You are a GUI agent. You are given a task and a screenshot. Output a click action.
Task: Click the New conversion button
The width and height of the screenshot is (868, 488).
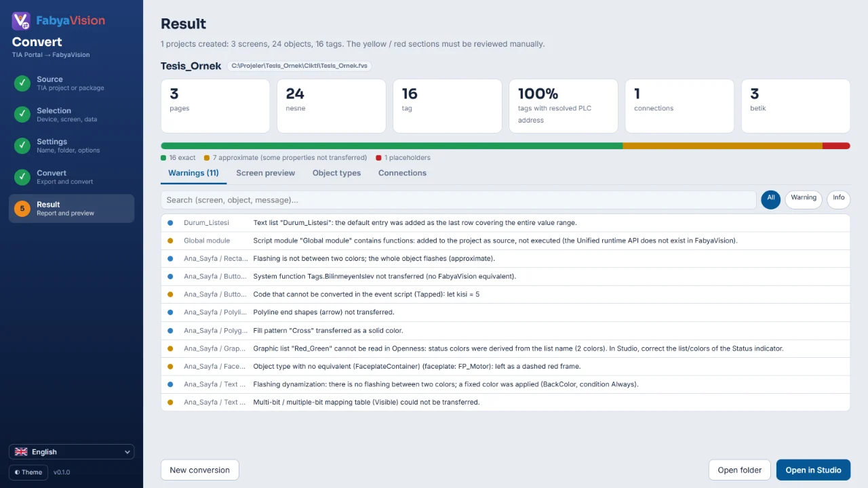pyautogui.click(x=200, y=470)
